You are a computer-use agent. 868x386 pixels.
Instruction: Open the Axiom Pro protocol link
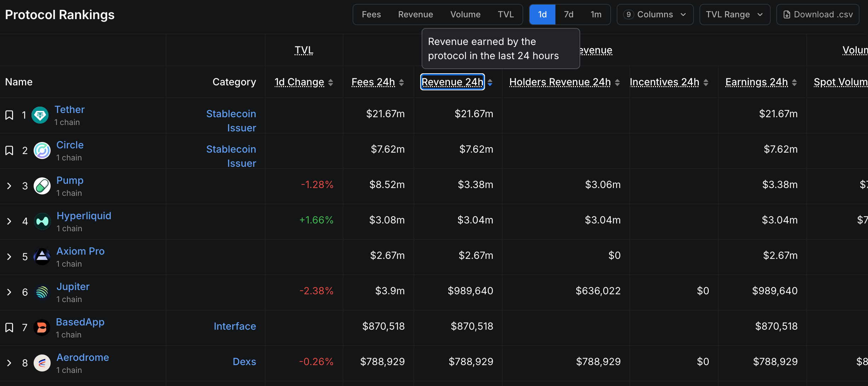point(81,251)
